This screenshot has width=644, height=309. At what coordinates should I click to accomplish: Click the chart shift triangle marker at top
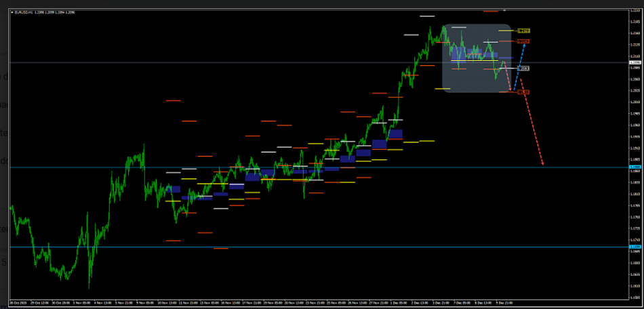click(x=504, y=11)
